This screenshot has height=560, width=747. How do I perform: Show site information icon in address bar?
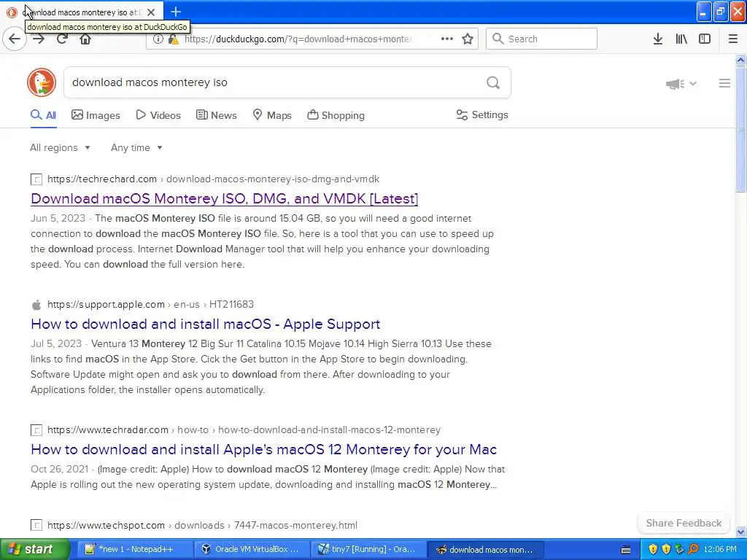tap(158, 39)
